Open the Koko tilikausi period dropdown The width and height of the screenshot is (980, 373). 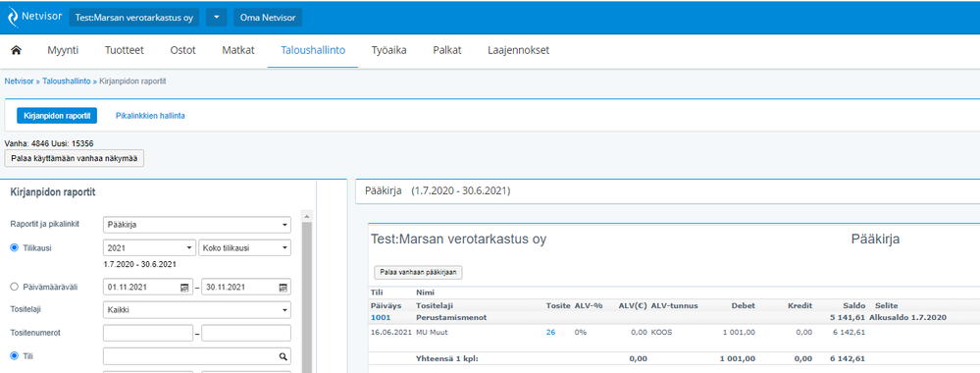tap(244, 247)
